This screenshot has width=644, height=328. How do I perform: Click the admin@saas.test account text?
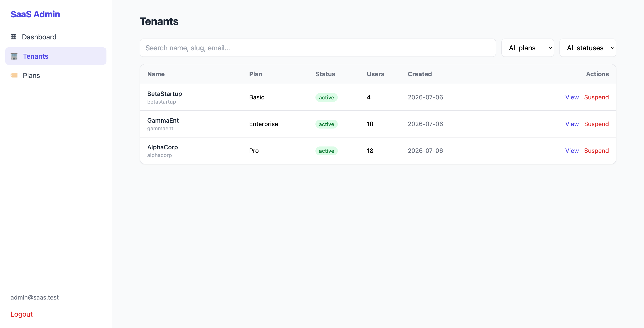[x=35, y=297]
